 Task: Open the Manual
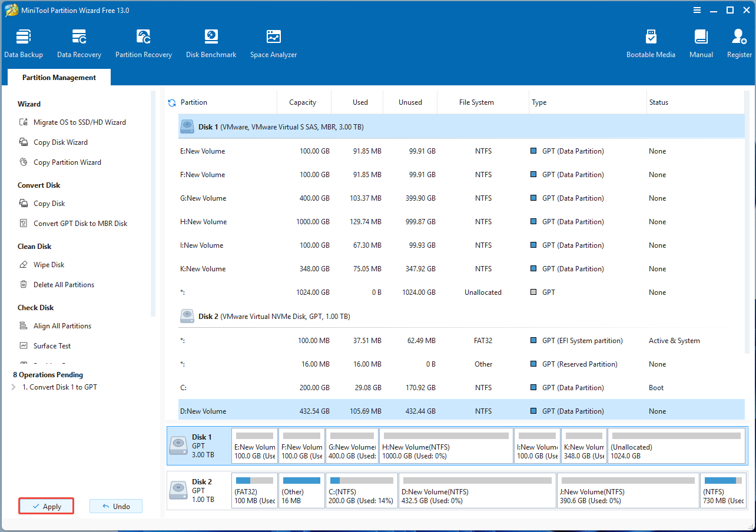[x=701, y=42]
